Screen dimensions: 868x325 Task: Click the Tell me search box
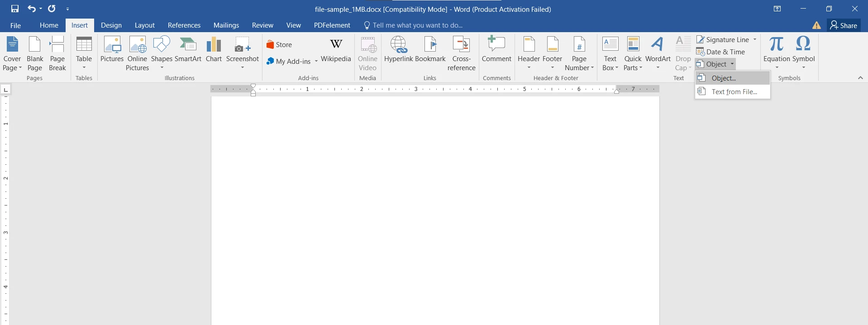coord(417,25)
